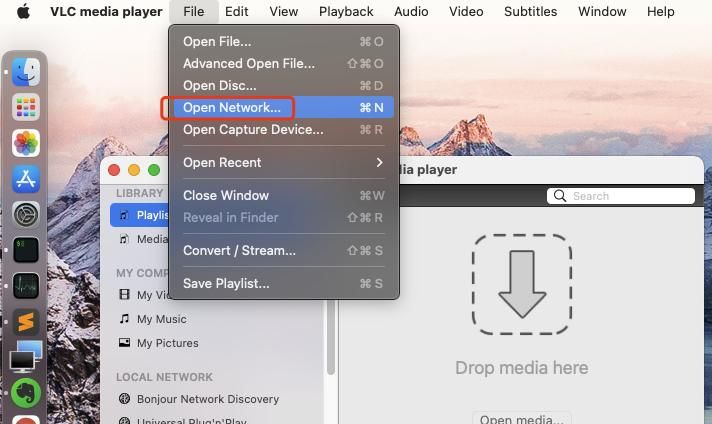Choose Open File... from File menu
The height and width of the screenshot is (424, 712).
pos(283,42)
